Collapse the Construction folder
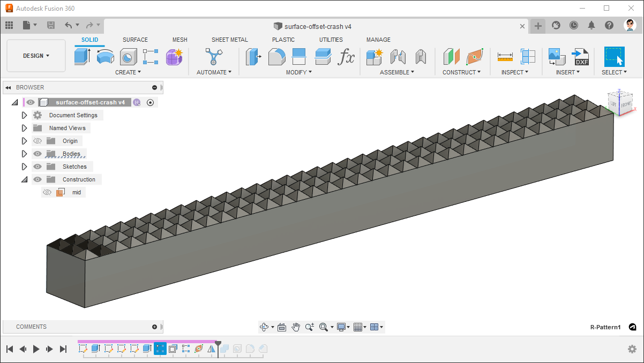This screenshot has width=644, height=363. pos(24,179)
